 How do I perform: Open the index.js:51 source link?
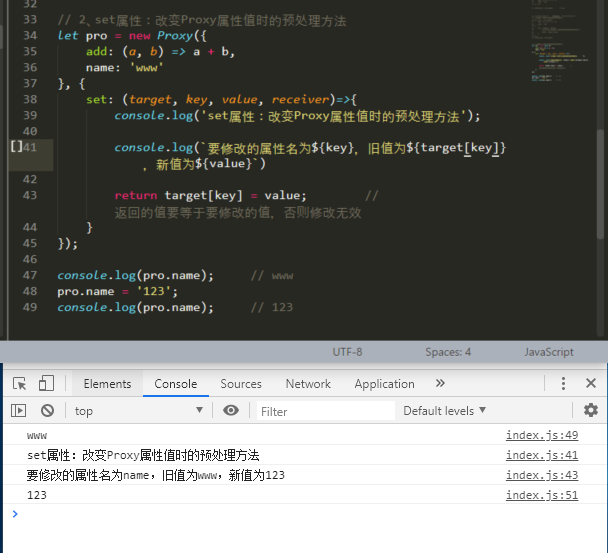pyautogui.click(x=542, y=495)
